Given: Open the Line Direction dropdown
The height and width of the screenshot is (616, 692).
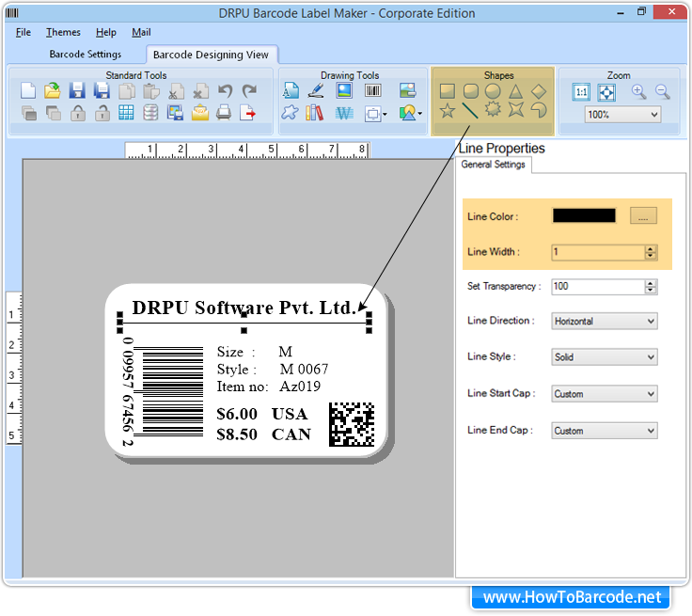Looking at the screenshot, I should point(605,321).
